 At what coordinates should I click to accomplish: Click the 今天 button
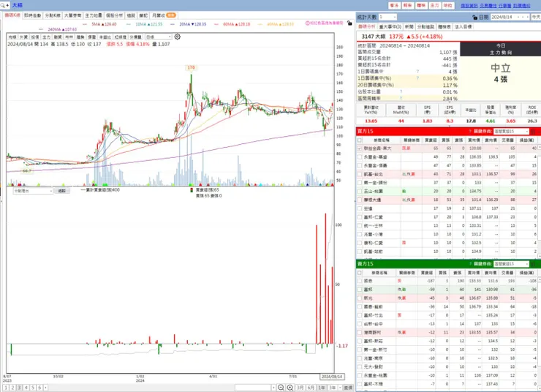pyautogui.click(x=536, y=17)
